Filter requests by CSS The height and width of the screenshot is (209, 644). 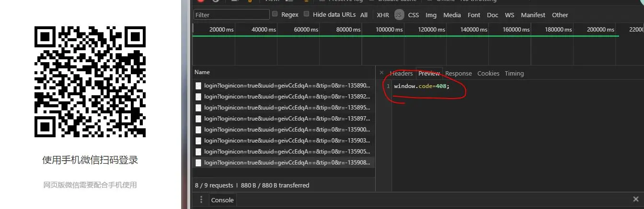point(414,15)
